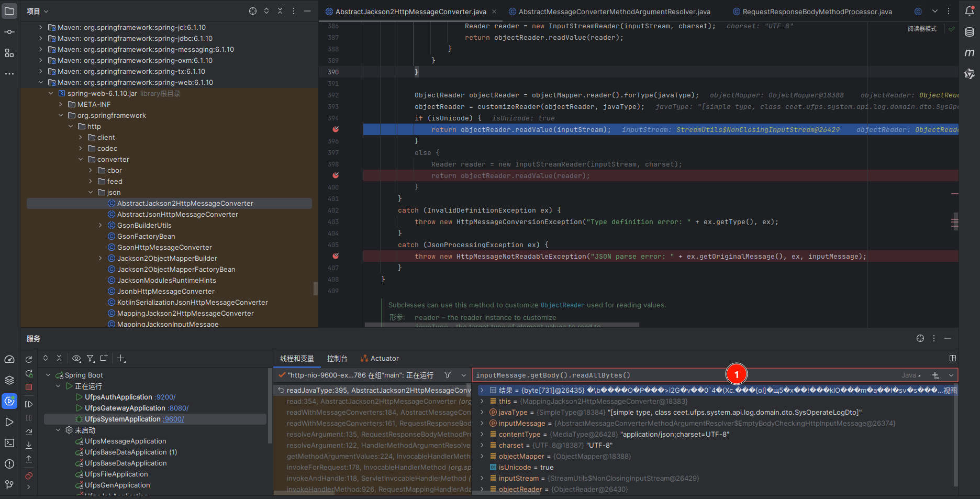
Task: Show hidden editor tabs dropdown
Action: tap(935, 11)
